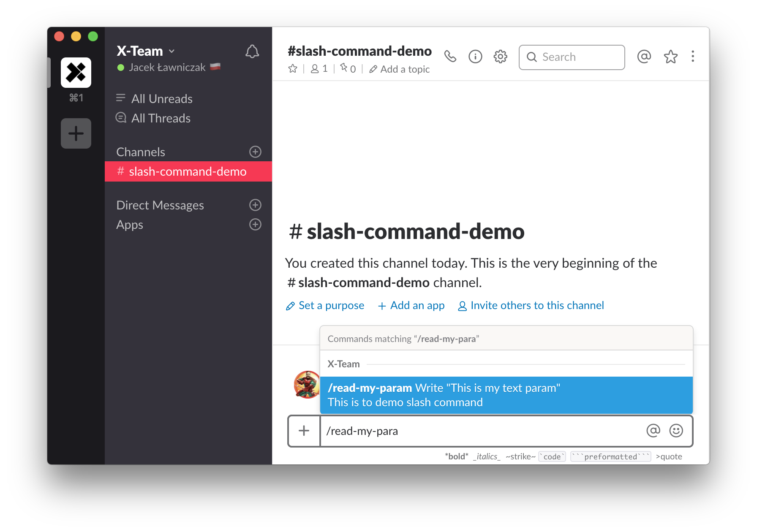Open more options vertical dots menu

[x=693, y=57]
